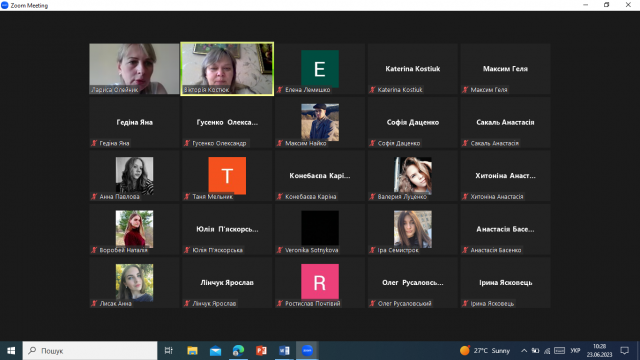Switch to PowerPoint in the taskbar

261,351
